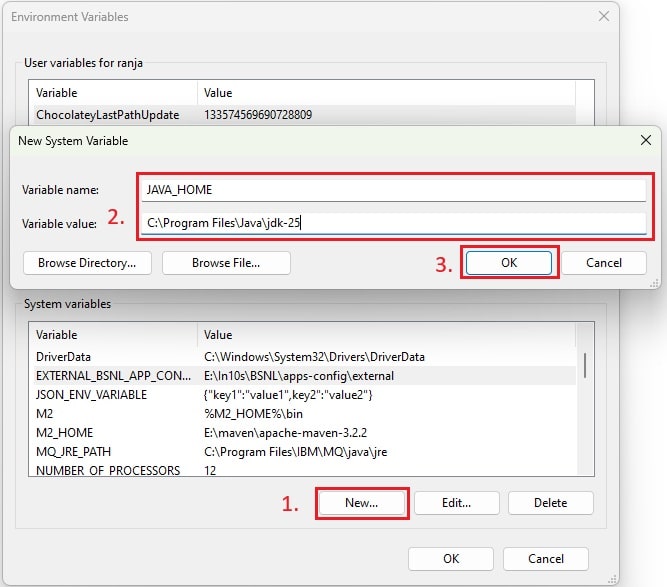Click OK in New System Variable dialog
667x587 pixels.
509,263
